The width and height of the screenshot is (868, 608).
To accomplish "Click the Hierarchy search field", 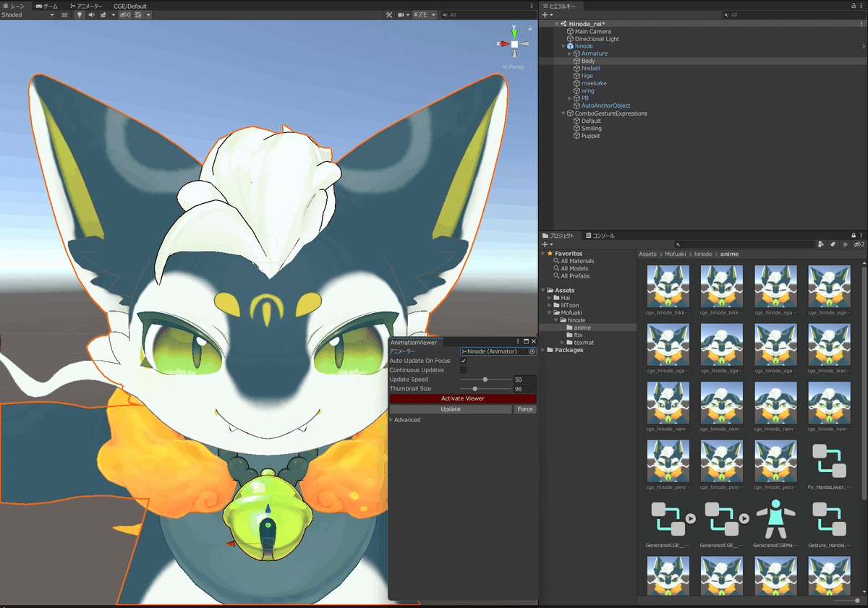I will point(792,14).
